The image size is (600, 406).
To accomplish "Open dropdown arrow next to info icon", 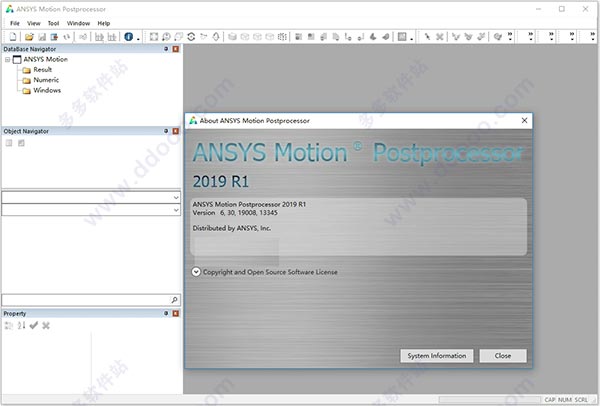I will [x=138, y=39].
